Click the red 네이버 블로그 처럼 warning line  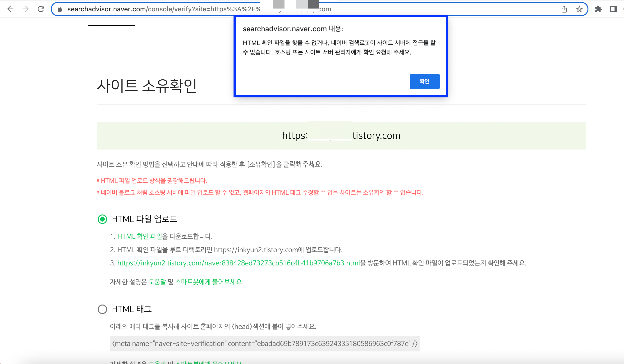click(x=260, y=192)
